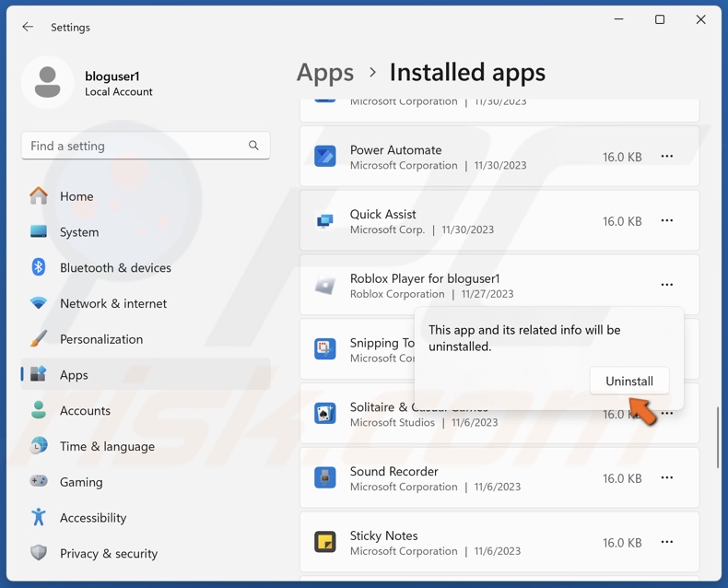The image size is (728, 588).
Task: Click Power Automate 16.0 KB size
Action: tap(622, 157)
